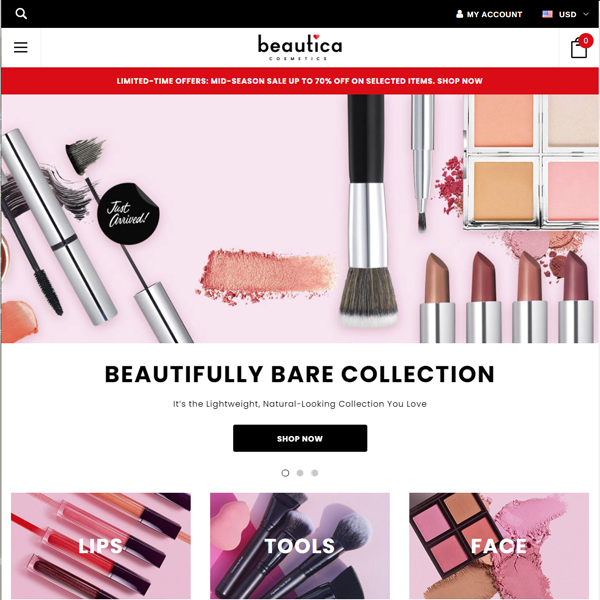Click the Just Arrived sticker badge

[128, 214]
